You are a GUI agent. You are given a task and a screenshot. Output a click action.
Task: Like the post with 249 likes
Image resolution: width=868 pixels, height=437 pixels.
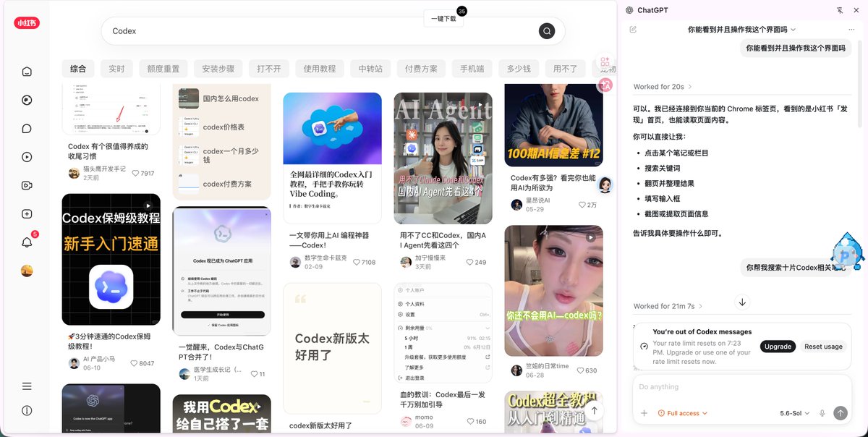pos(469,262)
